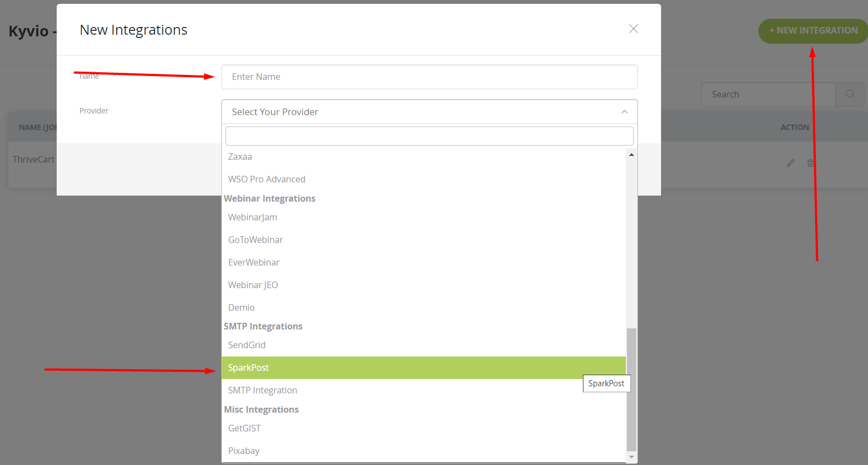The height and width of the screenshot is (465, 868).
Task: Edit the ThriveCart integration with pencil icon
Action: pos(791,163)
